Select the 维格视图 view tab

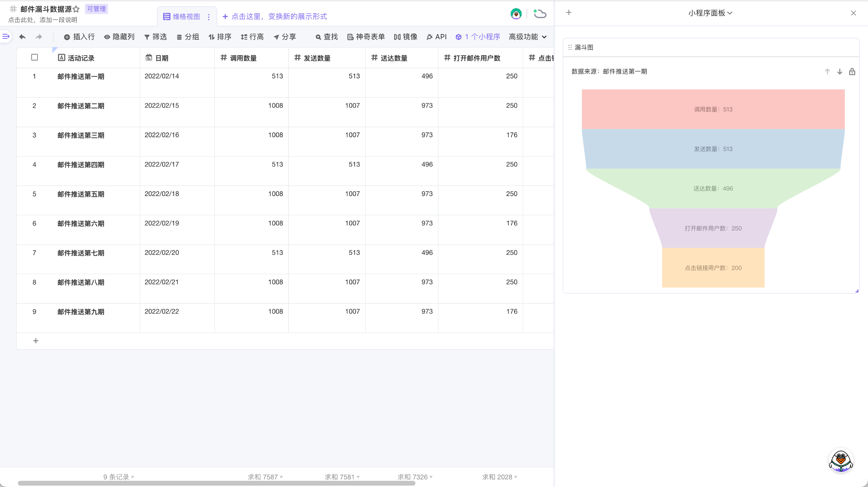point(182,17)
